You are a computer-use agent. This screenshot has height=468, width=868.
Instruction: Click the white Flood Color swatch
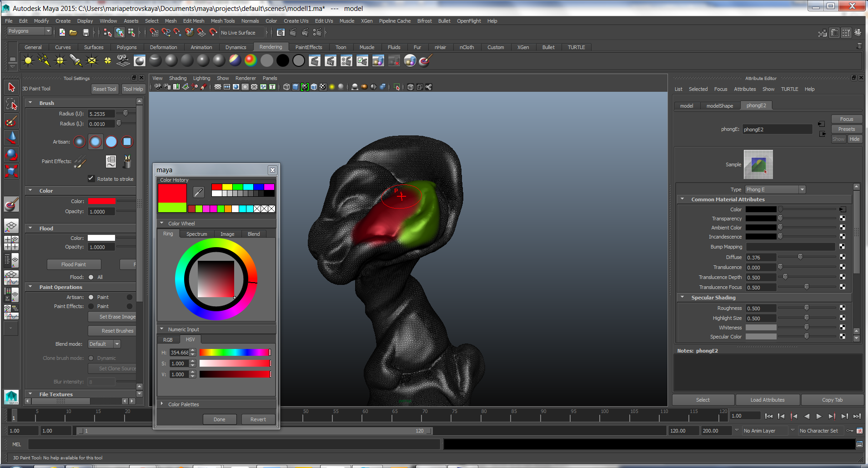pos(101,238)
